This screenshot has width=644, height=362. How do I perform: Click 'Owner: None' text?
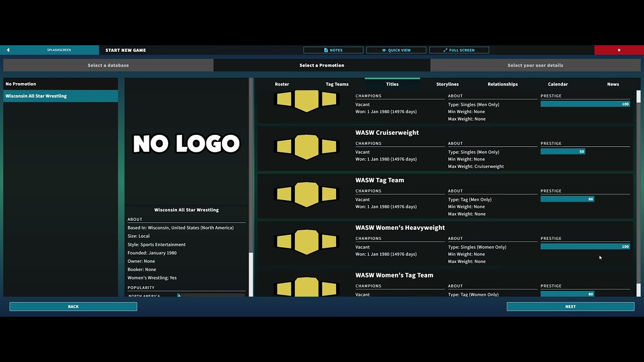(141, 261)
